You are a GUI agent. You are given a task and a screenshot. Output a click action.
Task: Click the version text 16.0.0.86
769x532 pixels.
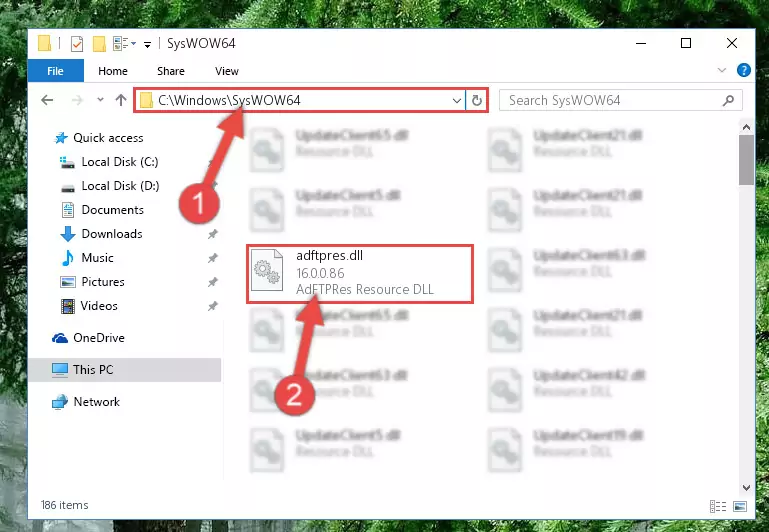click(320, 273)
